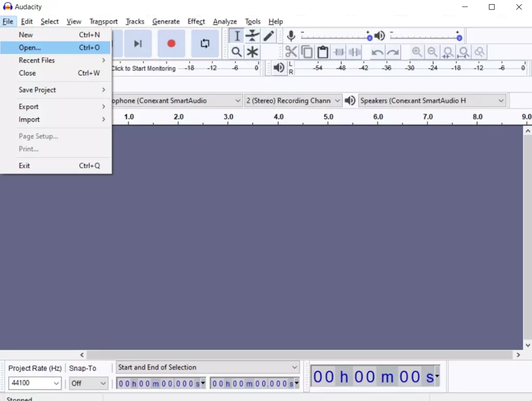Image resolution: width=532 pixels, height=401 pixels.
Task: Click the playback meter speaker icon
Action: [x=279, y=68]
